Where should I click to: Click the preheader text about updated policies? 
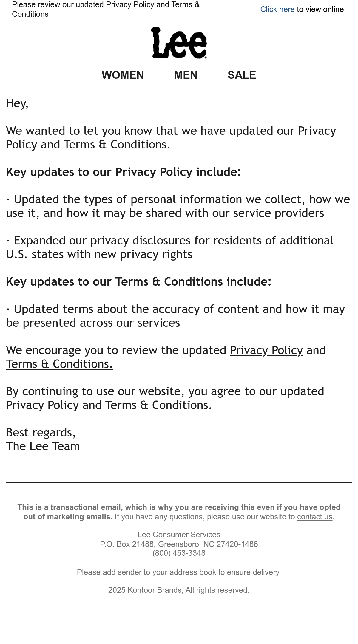click(x=106, y=9)
